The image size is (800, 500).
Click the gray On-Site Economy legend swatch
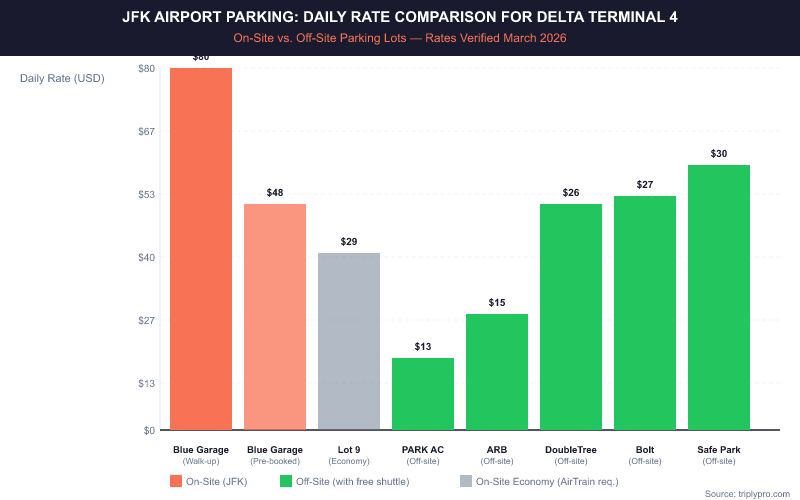[x=465, y=481]
